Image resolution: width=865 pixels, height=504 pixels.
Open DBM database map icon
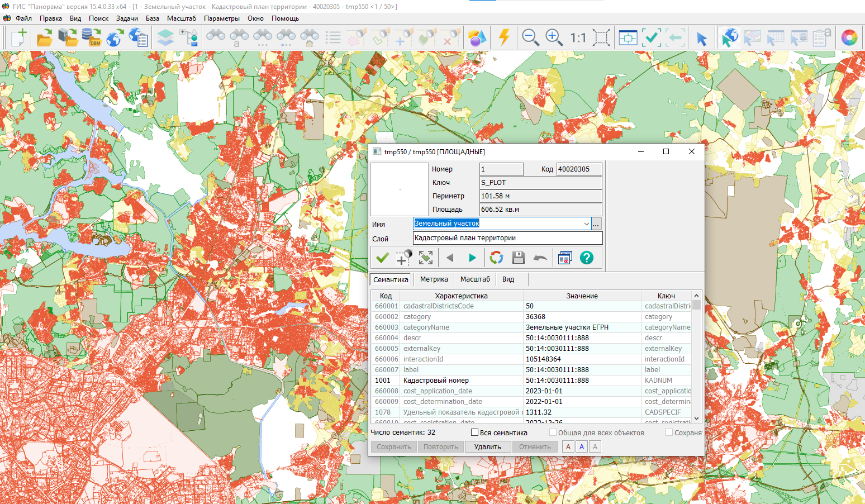tap(91, 38)
